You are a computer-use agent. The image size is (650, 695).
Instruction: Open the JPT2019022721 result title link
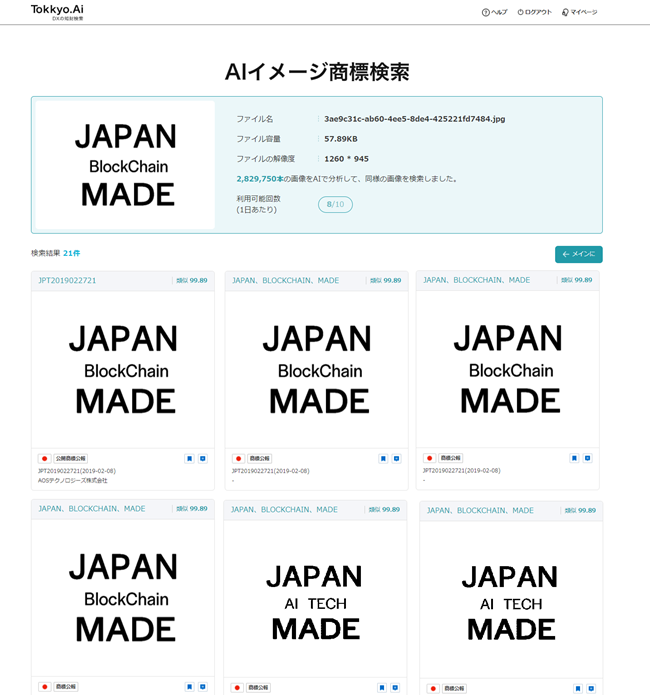[x=67, y=281]
